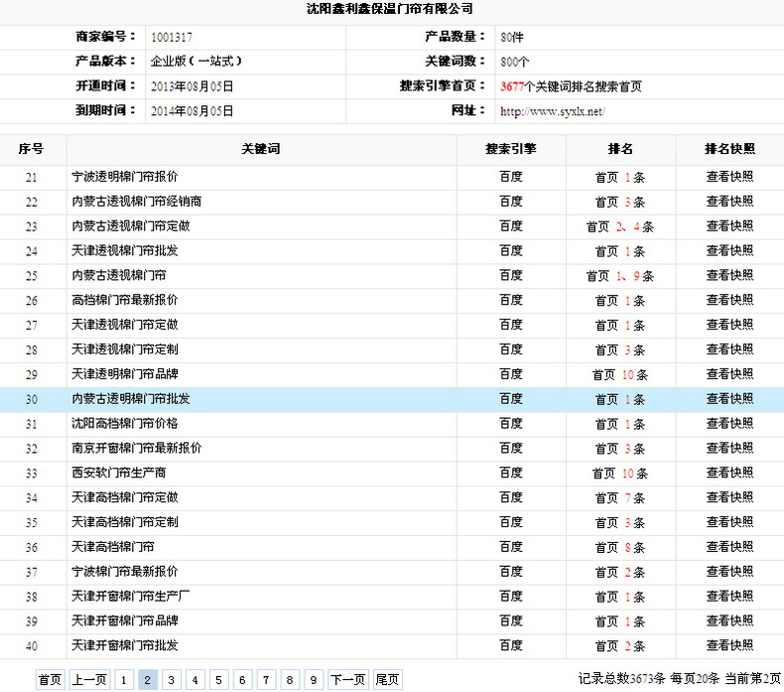Select keyword 沈阳高档棉门帘价格
Screen dimensions: 784x692
click(x=125, y=423)
